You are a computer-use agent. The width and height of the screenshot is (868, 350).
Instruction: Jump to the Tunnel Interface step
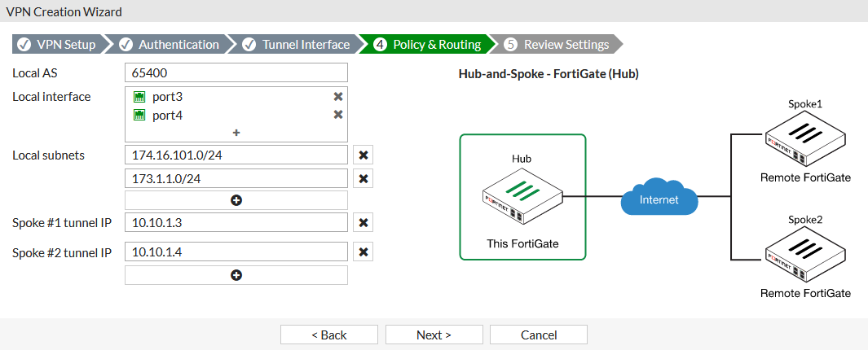297,45
